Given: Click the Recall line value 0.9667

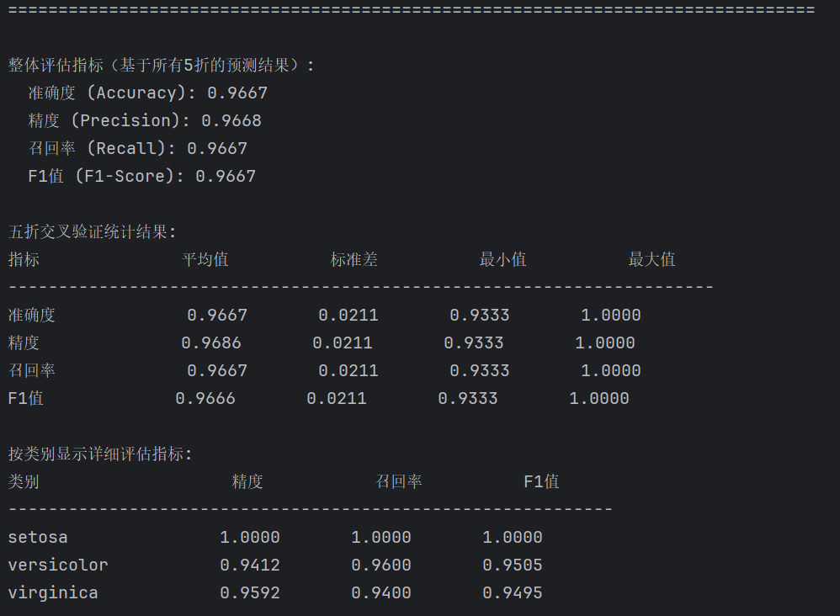Looking at the screenshot, I should click(217, 149).
